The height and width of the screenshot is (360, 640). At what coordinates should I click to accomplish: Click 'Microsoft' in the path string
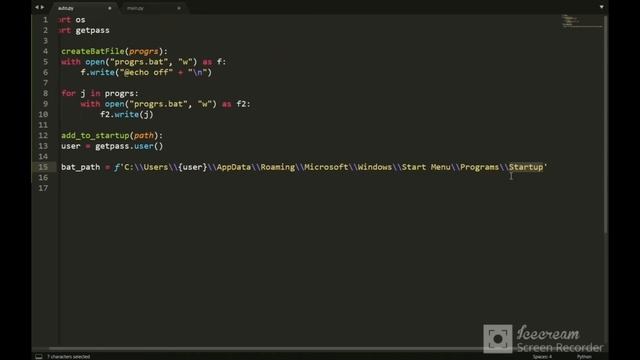point(326,167)
